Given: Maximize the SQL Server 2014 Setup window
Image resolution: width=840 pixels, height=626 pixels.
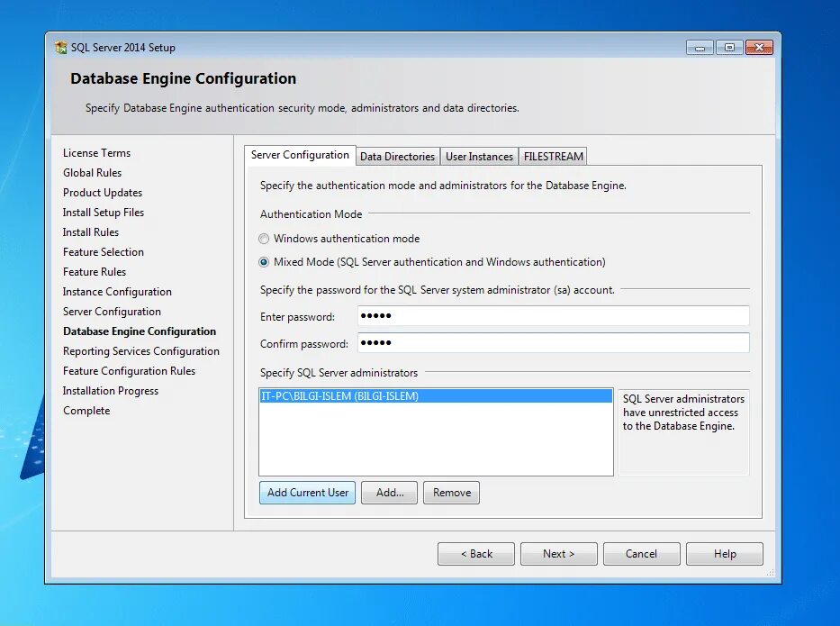Looking at the screenshot, I should 729,48.
